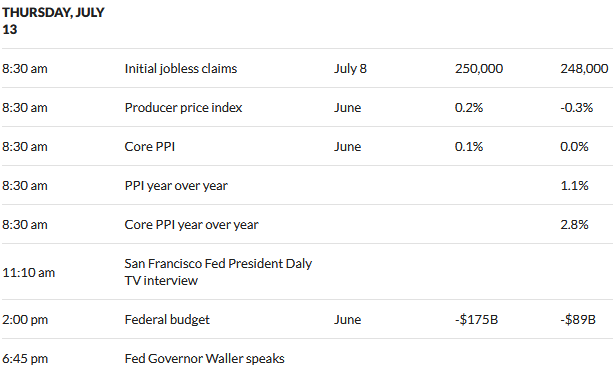Click the Initial jobless claims row label
613x372 pixels.
tap(181, 69)
